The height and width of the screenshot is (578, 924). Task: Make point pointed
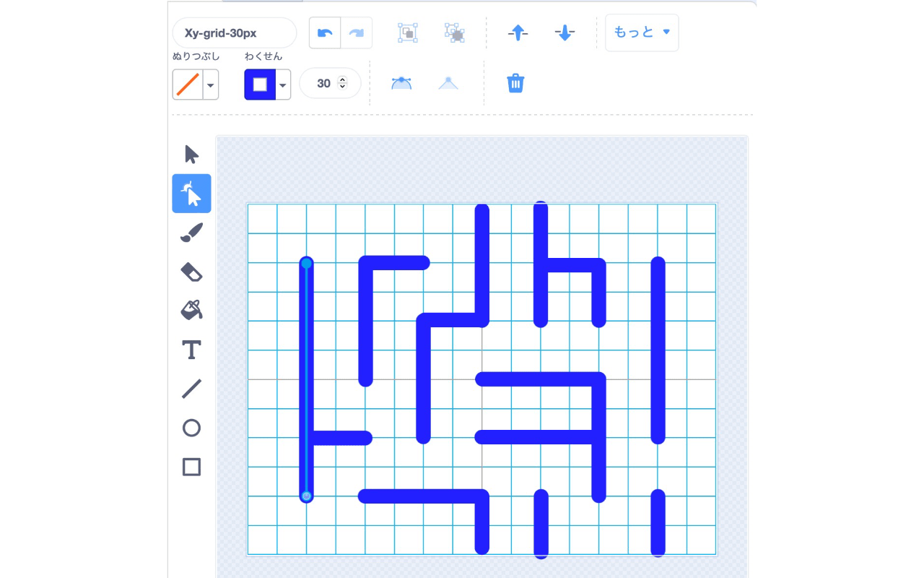(448, 83)
